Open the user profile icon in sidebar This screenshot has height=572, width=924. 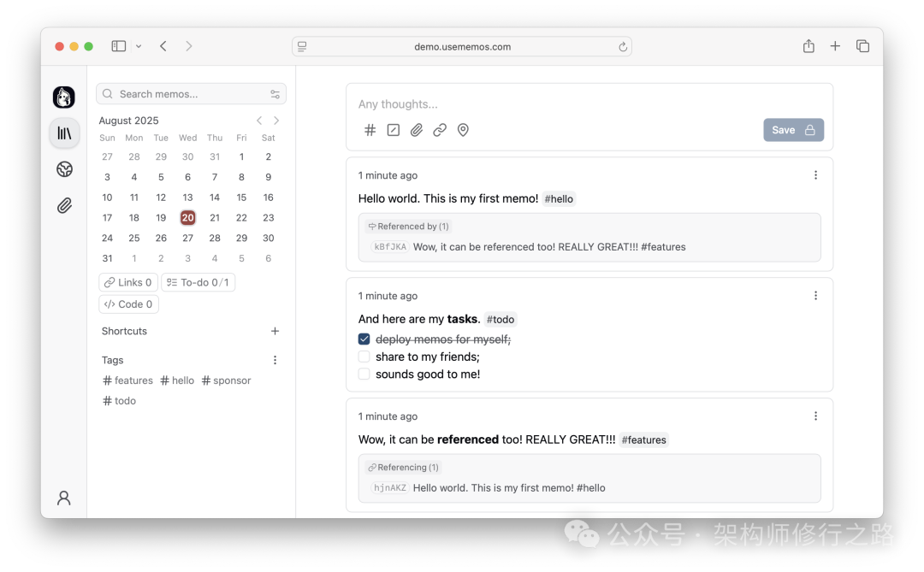pos(63,498)
